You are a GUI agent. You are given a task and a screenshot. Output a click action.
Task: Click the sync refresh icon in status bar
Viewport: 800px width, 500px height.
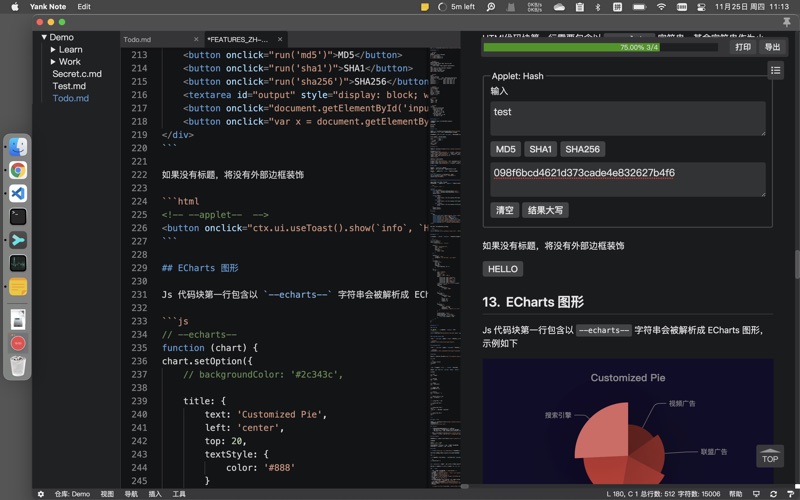772,494
